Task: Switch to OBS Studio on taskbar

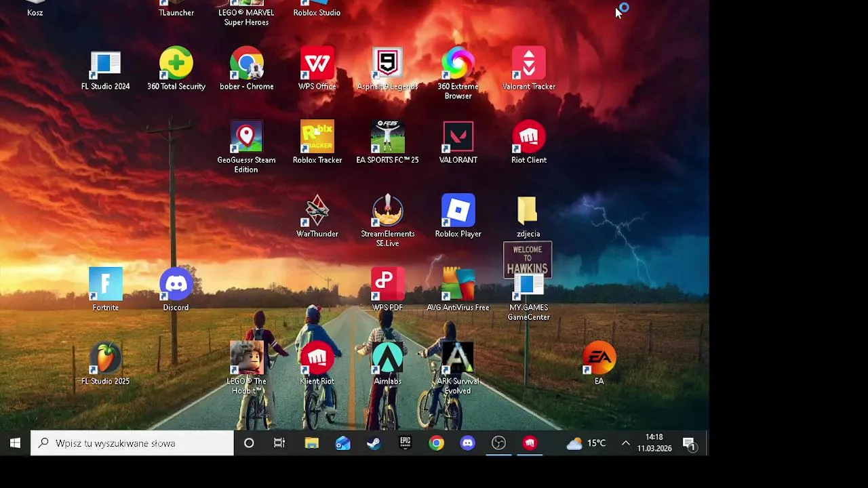Action: tap(498, 443)
